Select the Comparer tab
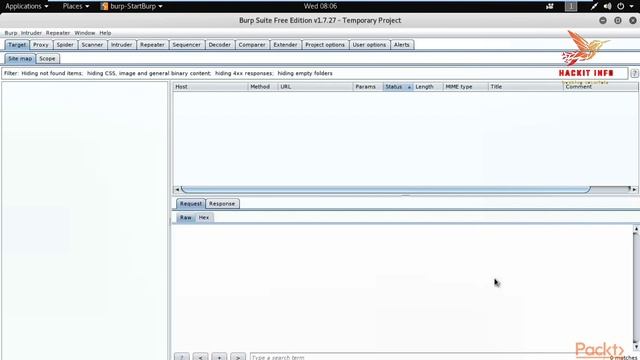 (x=252, y=44)
